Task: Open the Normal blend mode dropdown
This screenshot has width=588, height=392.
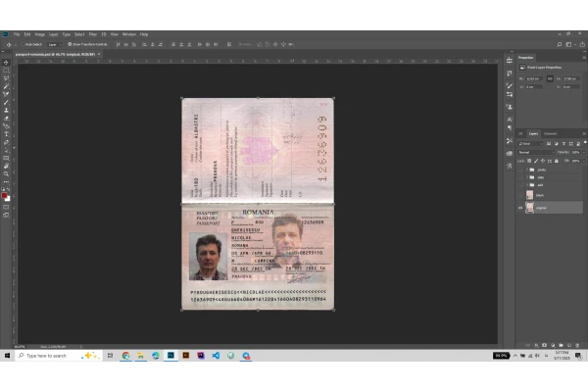Action: tap(536, 152)
